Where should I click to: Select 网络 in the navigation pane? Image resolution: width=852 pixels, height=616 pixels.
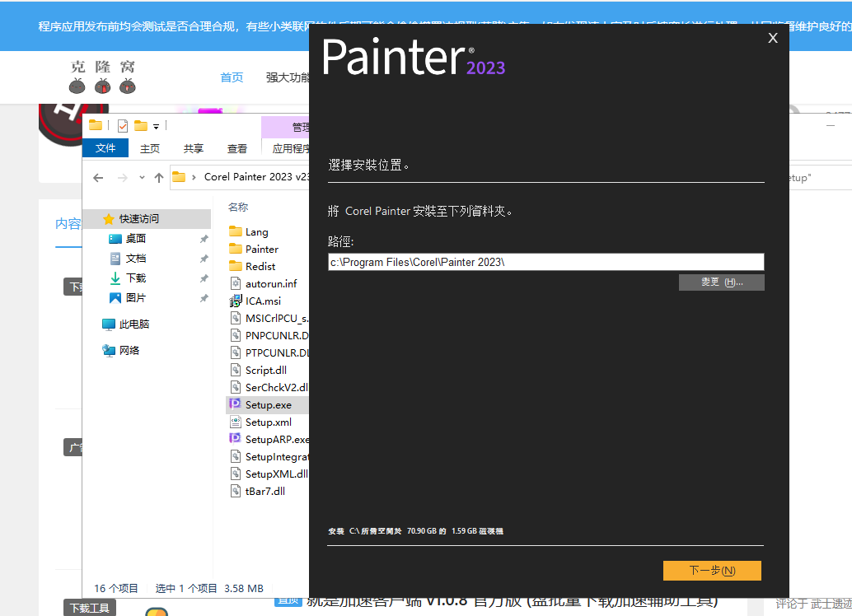[129, 350]
